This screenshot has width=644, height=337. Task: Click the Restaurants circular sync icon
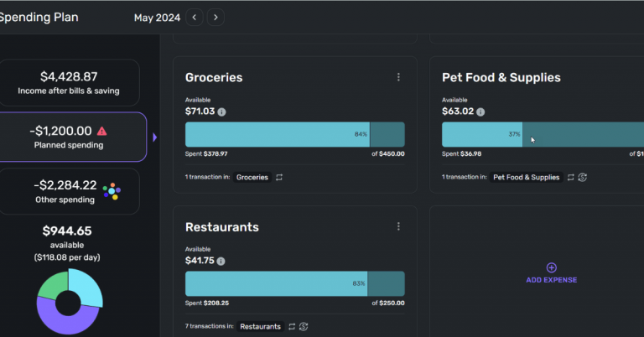304,326
